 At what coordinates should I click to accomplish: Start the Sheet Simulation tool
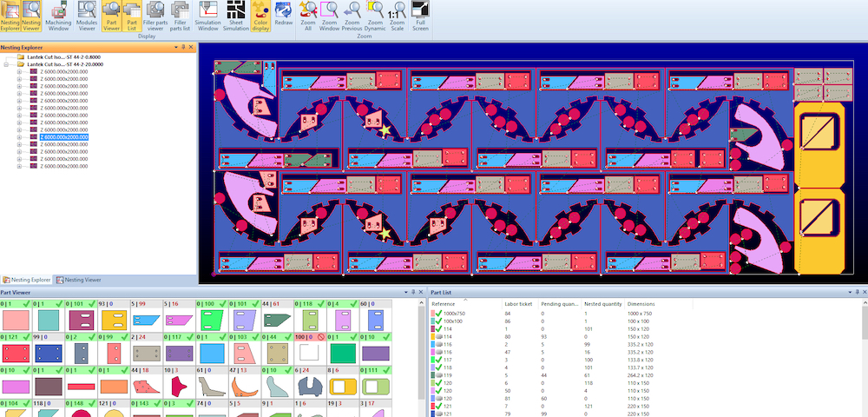point(236,17)
